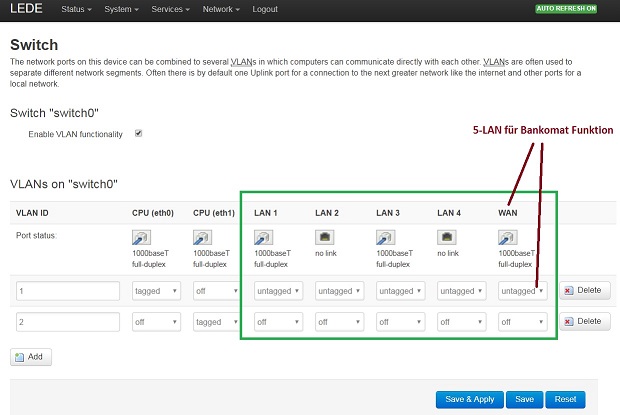The height and width of the screenshot is (415, 620).
Task: Open LAN 3 dropdown for VLAN 1
Action: point(401,291)
